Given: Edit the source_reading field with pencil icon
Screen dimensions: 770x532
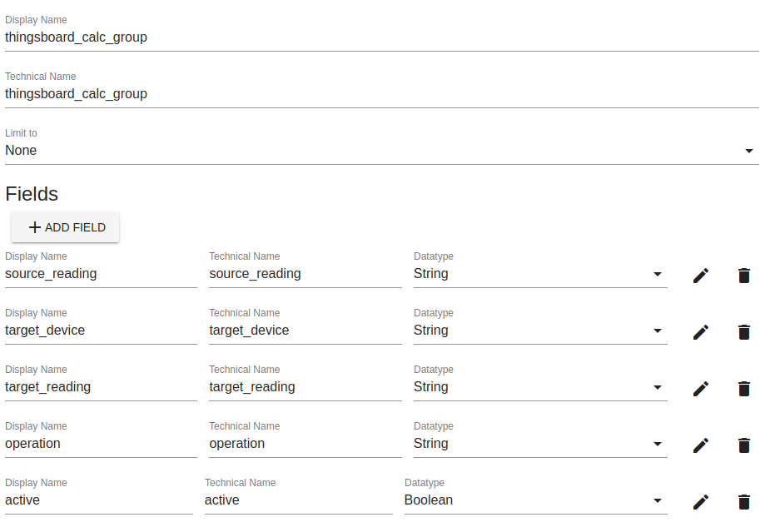Looking at the screenshot, I should click(701, 276).
